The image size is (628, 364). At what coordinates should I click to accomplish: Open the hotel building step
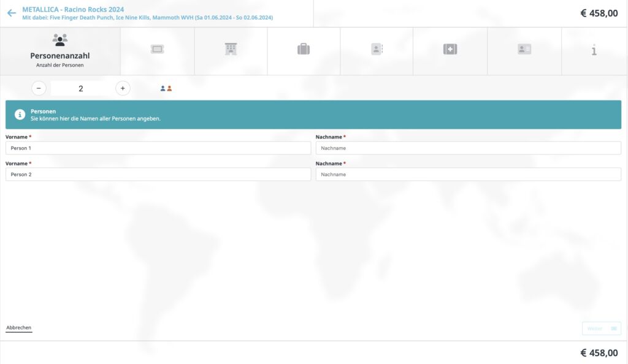pos(231,50)
